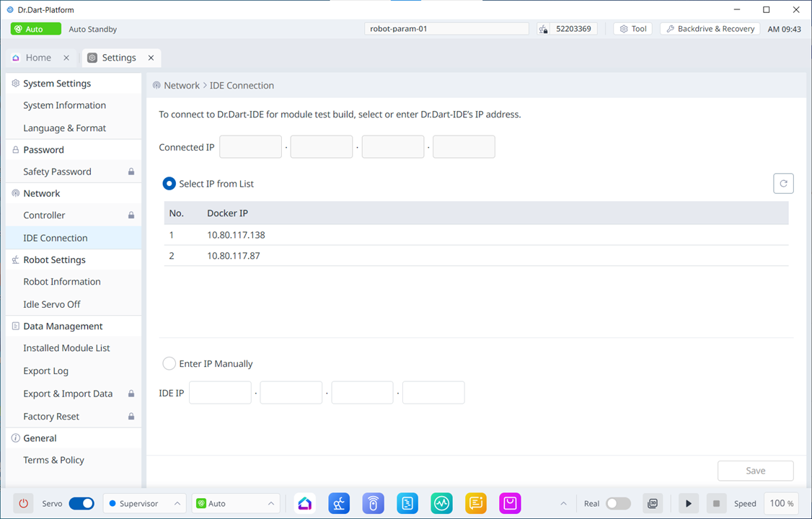The image size is (812, 519).
Task: Click the Backdrive & Recovery button
Action: point(710,29)
